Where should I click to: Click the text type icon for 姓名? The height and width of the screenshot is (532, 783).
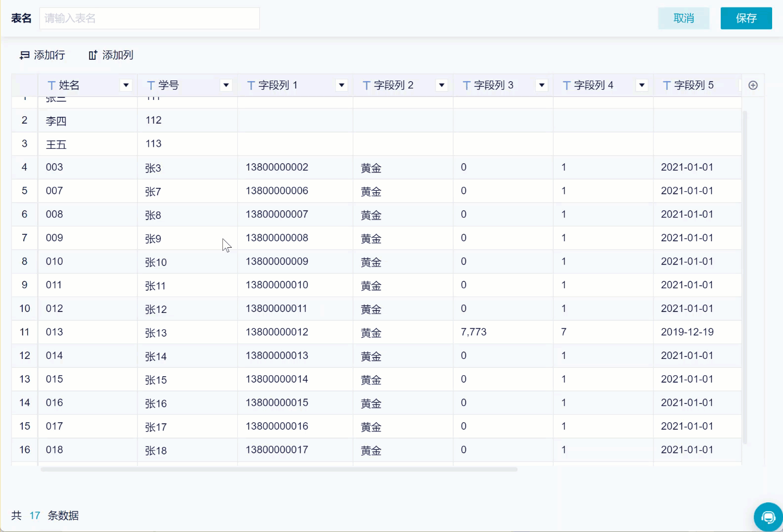click(51, 86)
